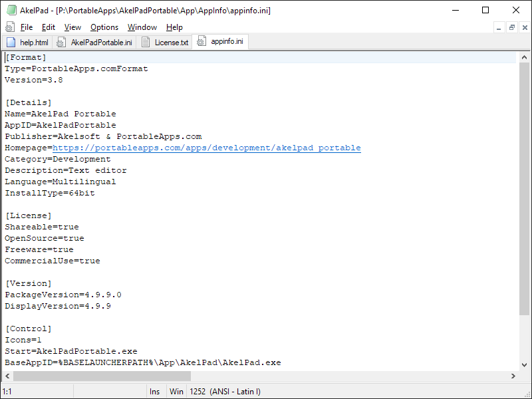
Task: Switch to the License.txt tab
Action: pos(171,43)
